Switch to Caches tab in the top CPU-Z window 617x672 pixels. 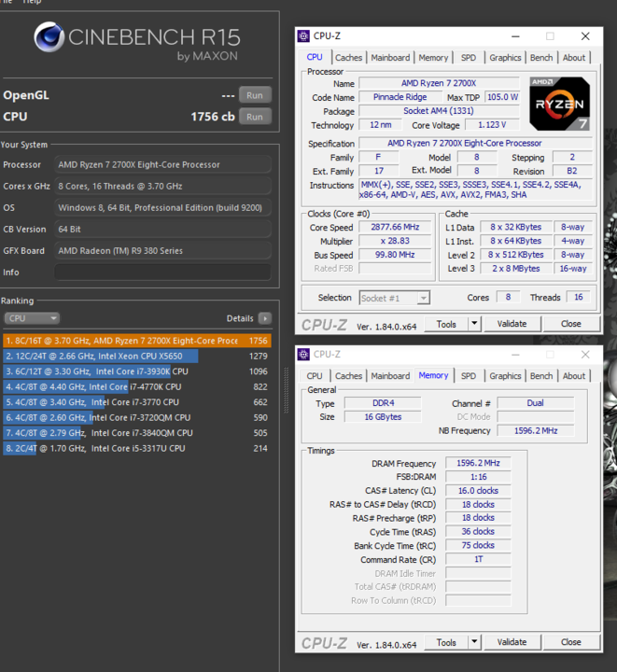click(x=348, y=58)
